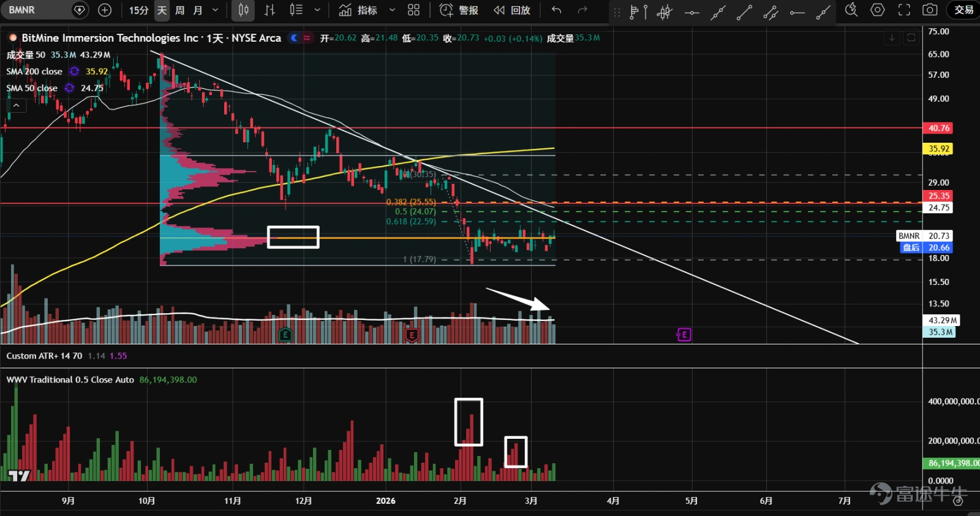Click the TradingView logo

click(18, 476)
